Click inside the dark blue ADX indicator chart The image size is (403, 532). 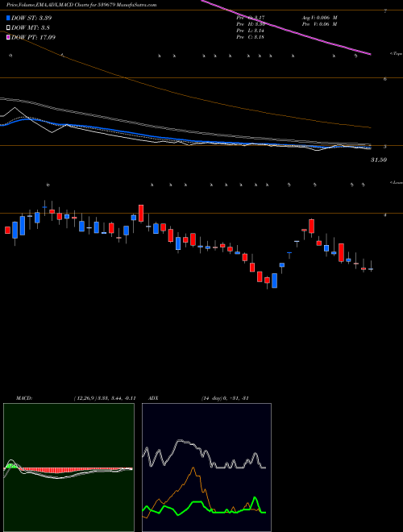tap(206, 468)
